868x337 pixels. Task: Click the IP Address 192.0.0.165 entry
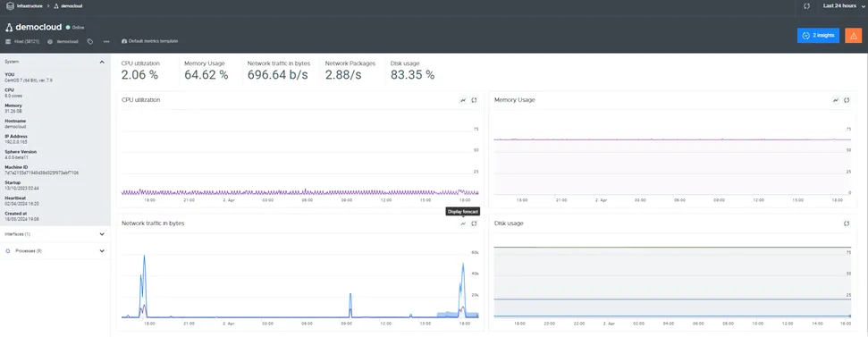click(x=16, y=139)
